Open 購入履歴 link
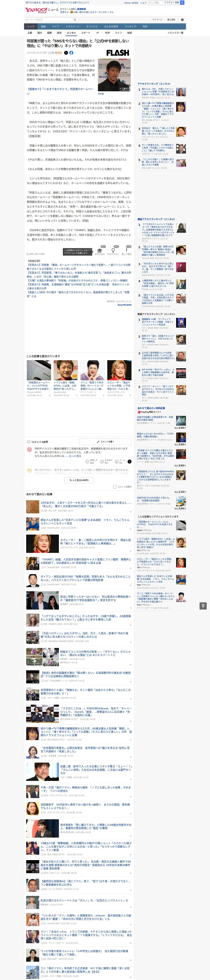Screen dimensions: 210x980 171,20
